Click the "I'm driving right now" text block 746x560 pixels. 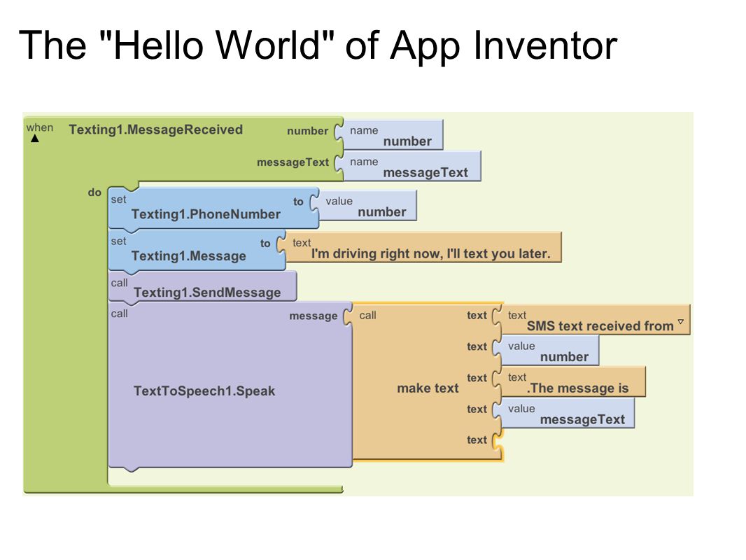[x=423, y=247]
